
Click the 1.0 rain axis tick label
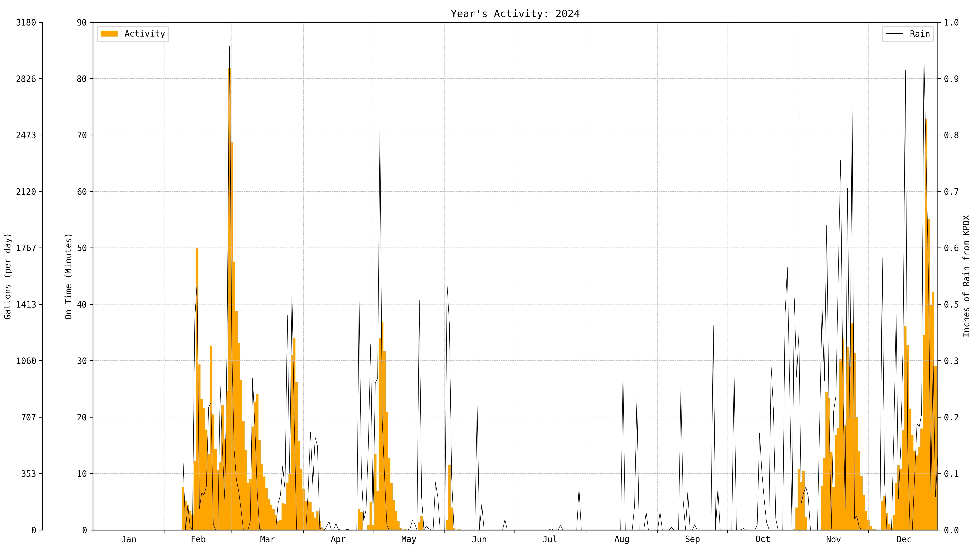point(951,23)
